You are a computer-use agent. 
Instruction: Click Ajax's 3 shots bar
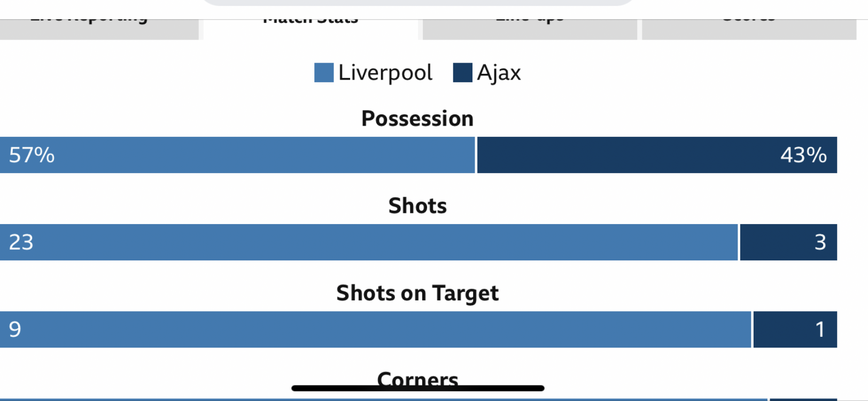click(788, 242)
